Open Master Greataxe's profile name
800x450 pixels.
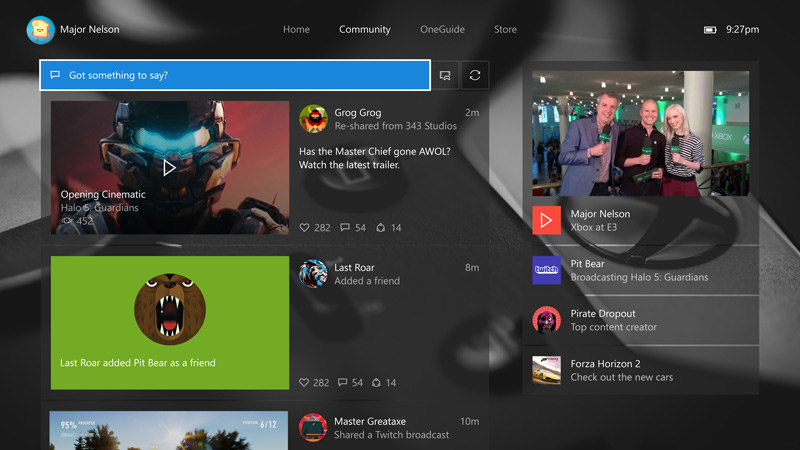pyautogui.click(x=370, y=421)
